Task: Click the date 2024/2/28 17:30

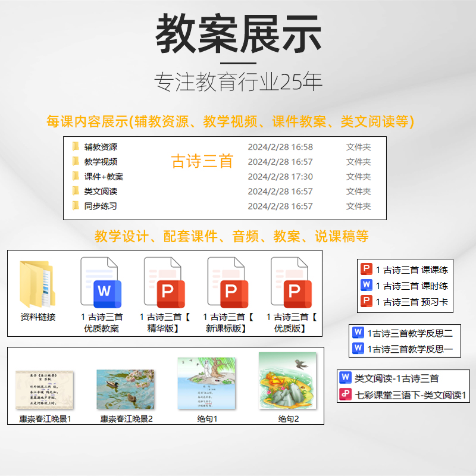Action: (280, 177)
